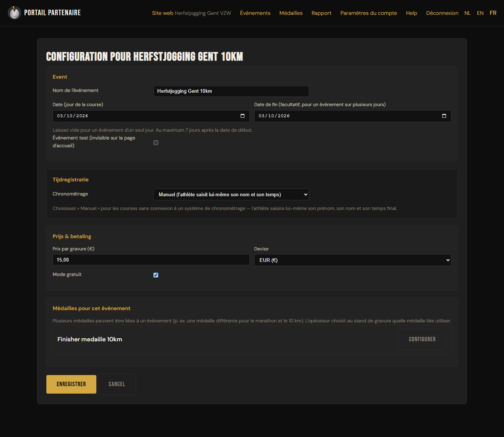Click the Médailles pour cet événement heading
Image resolution: width=504 pixels, height=437 pixels.
(x=92, y=308)
